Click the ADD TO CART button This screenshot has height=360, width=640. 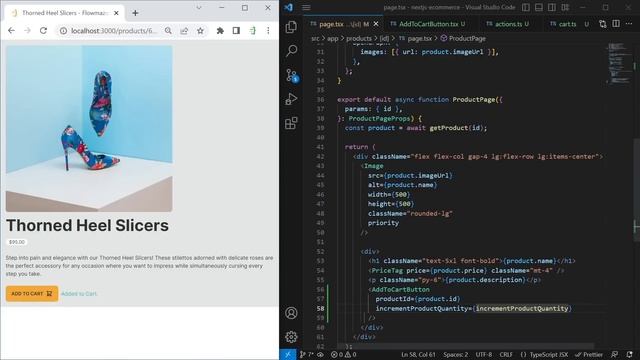[32, 293]
